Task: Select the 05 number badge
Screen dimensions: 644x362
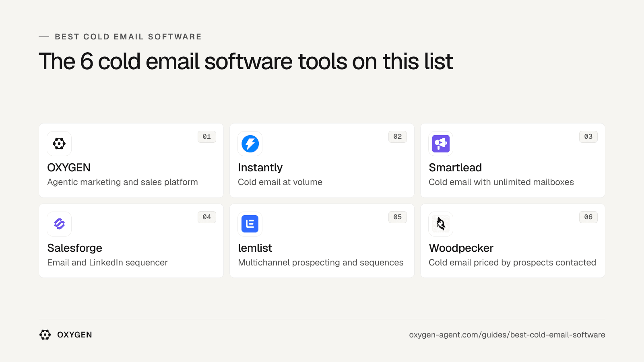Action: [x=398, y=217]
